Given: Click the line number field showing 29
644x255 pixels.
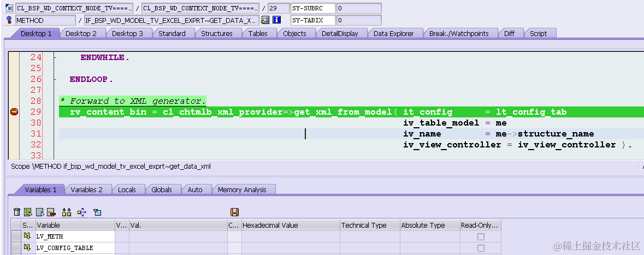Looking at the screenshot, I should pos(279,8).
